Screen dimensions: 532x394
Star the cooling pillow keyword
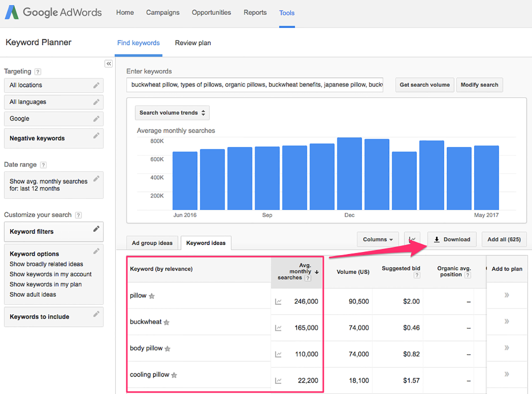point(174,375)
